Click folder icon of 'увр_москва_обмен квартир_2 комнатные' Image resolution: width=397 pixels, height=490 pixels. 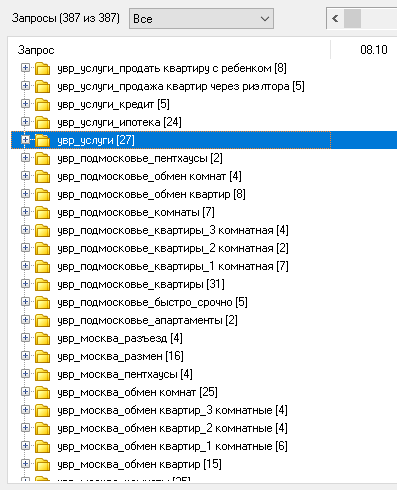pyautogui.click(x=42, y=428)
